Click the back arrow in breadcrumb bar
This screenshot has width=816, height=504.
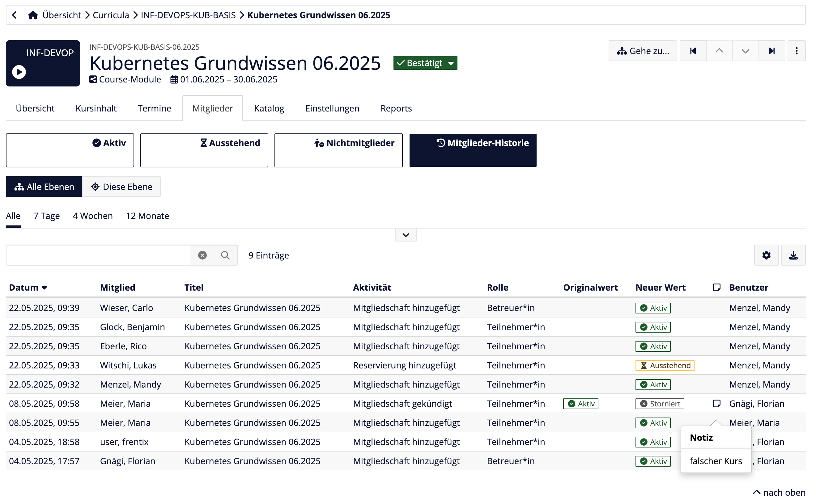14,15
